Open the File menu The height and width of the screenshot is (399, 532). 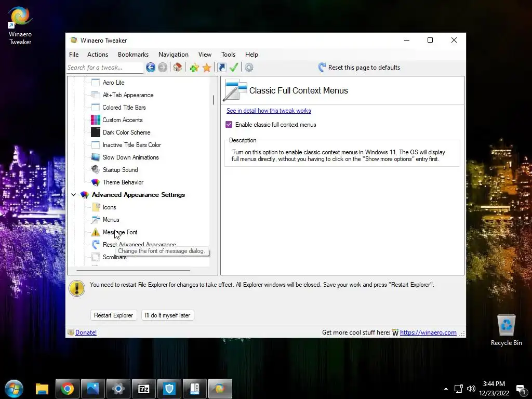coord(74,54)
